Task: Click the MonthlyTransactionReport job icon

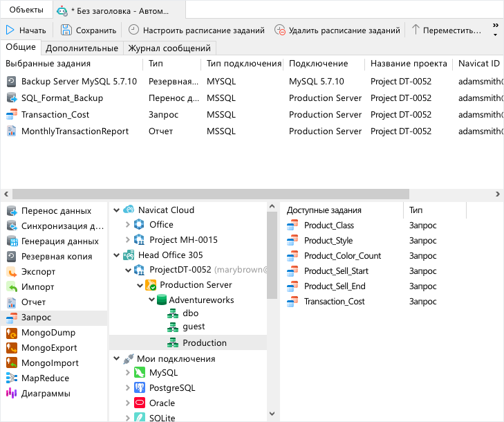Action: (12, 131)
